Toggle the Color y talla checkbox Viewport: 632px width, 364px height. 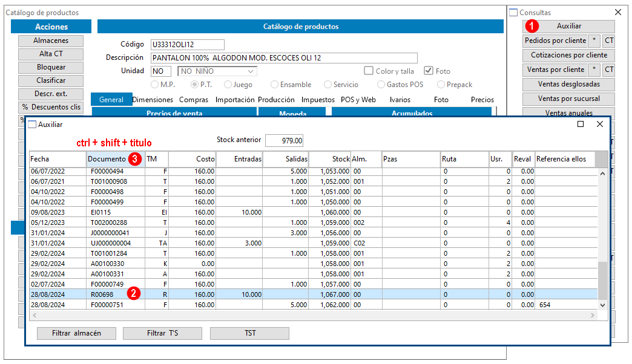pyautogui.click(x=369, y=71)
